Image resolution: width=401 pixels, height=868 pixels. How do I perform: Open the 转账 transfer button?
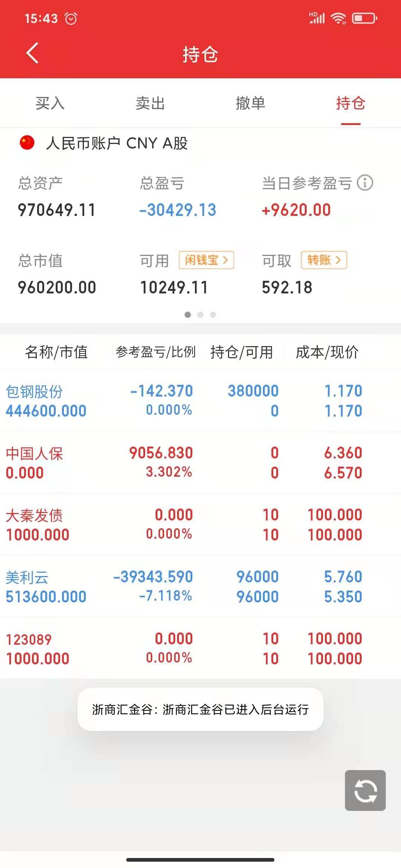click(324, 260)
